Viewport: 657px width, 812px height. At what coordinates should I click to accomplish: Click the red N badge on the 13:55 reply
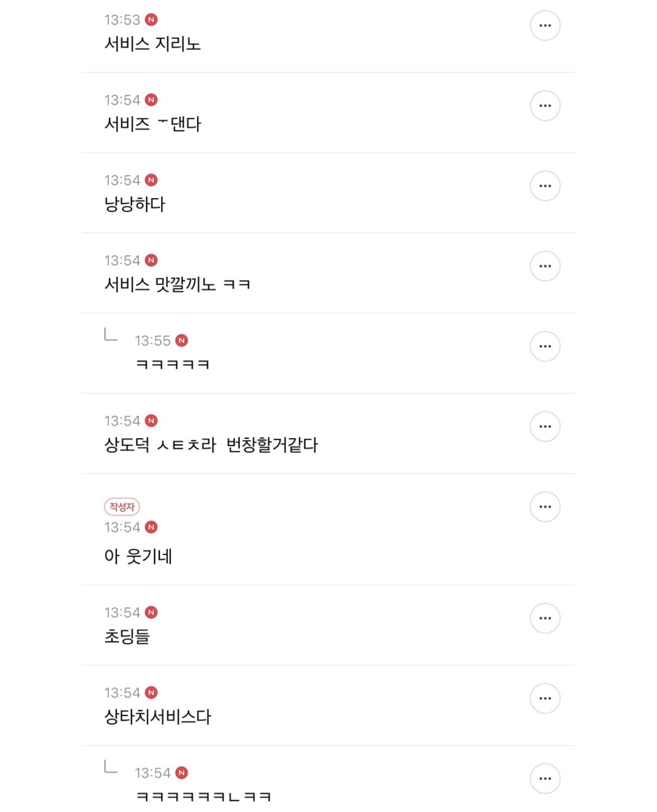181,341
